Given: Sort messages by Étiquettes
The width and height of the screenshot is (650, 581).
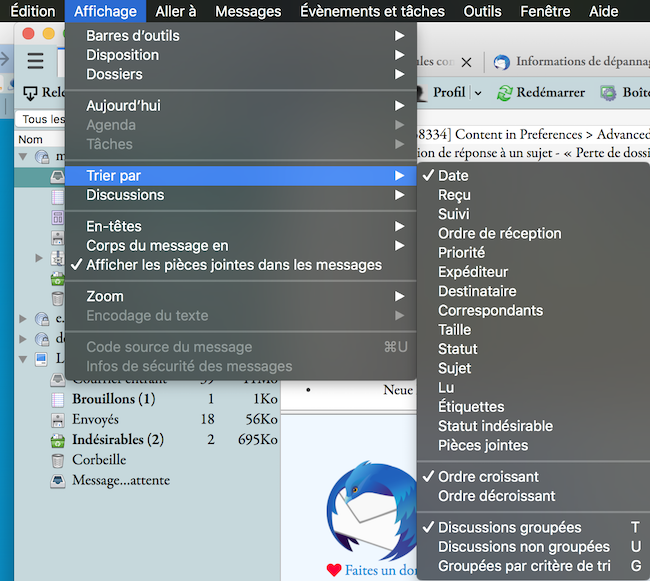Looking at the screenshot, I should pyautogui.click(x=533, y=407).
